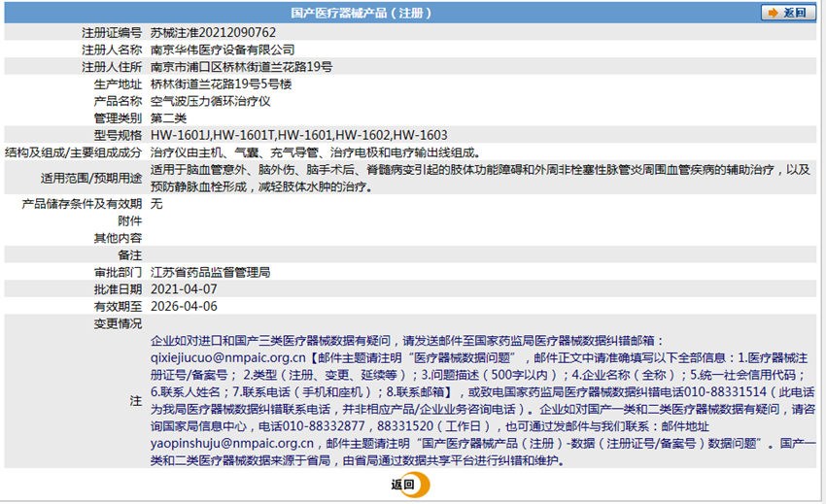826x504 pixels.
Task: Click the label 适用范围/预期用途
Action: [91, 178]
